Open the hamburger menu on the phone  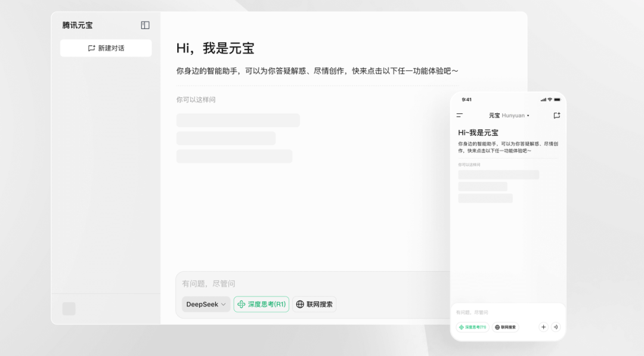click(460, 115)
